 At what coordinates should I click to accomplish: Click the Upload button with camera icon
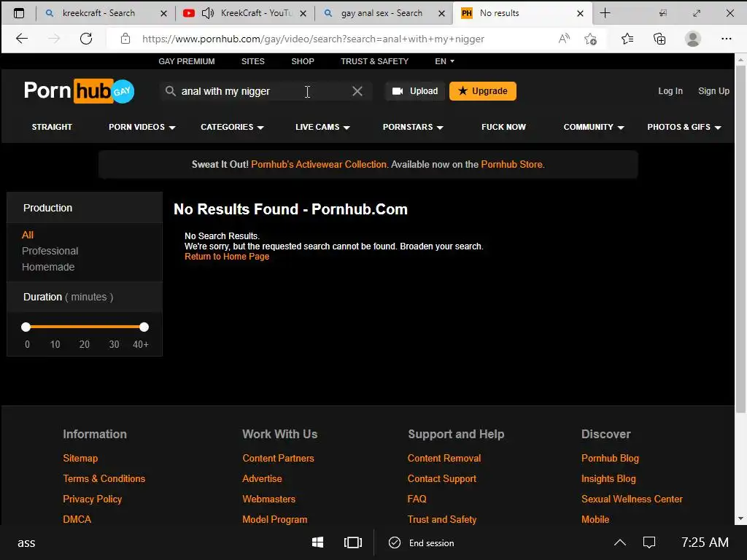coord(415,91)
